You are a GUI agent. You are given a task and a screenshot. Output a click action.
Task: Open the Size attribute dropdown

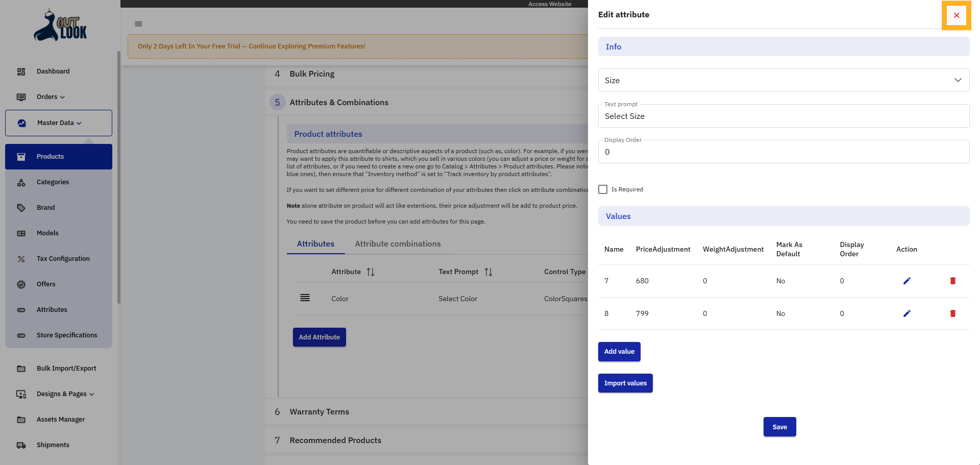[x=783, y=80]
